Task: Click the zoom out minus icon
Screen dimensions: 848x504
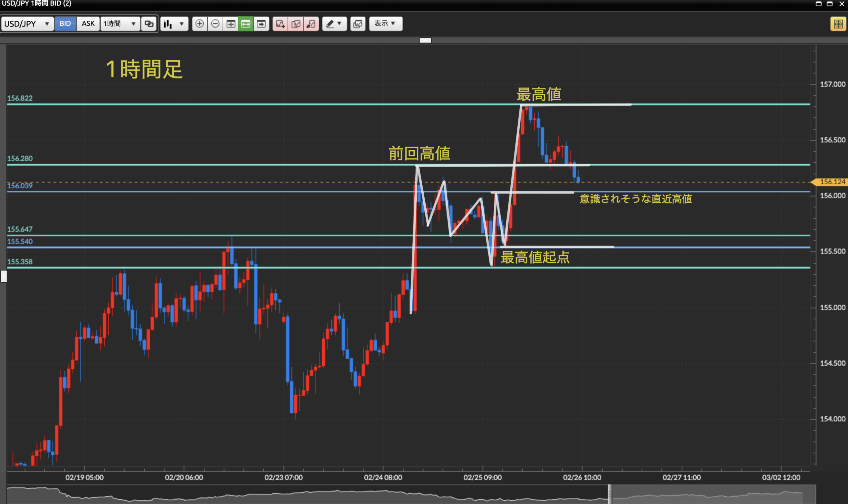Action: (x=215, y=24)
